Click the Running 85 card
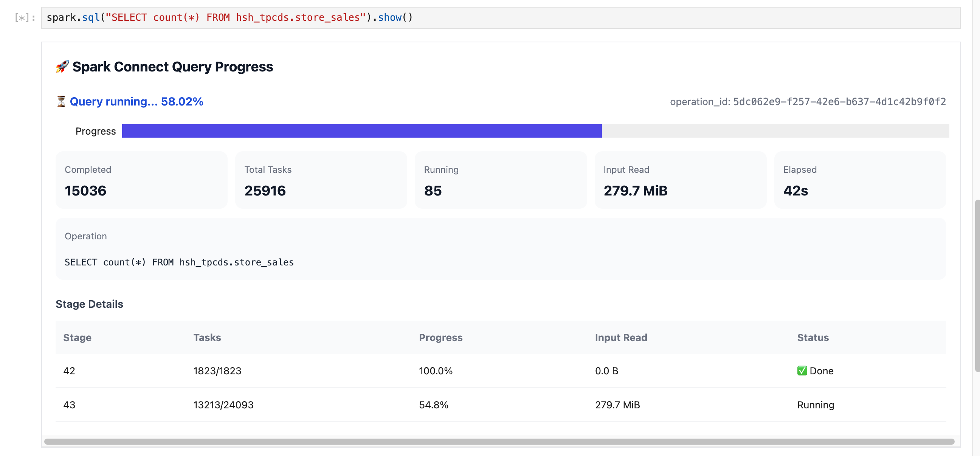980x456 pixels. (x=501, y=180)
